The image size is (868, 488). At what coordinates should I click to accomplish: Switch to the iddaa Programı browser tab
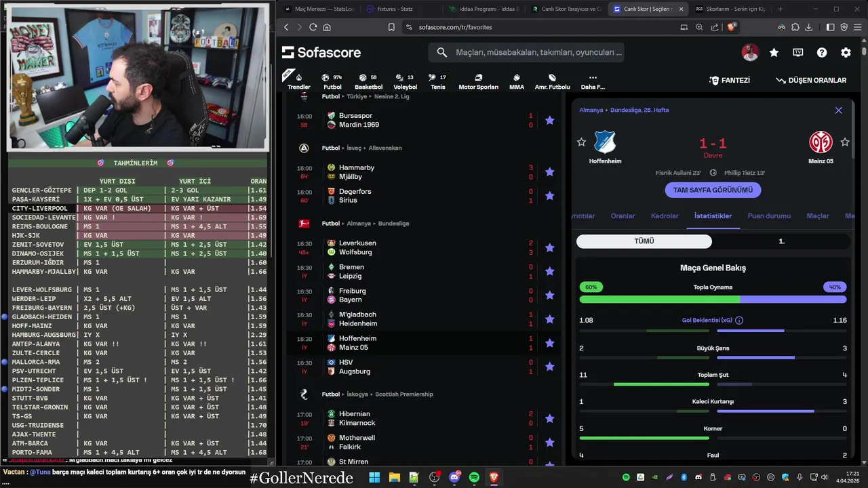(484, 9)
